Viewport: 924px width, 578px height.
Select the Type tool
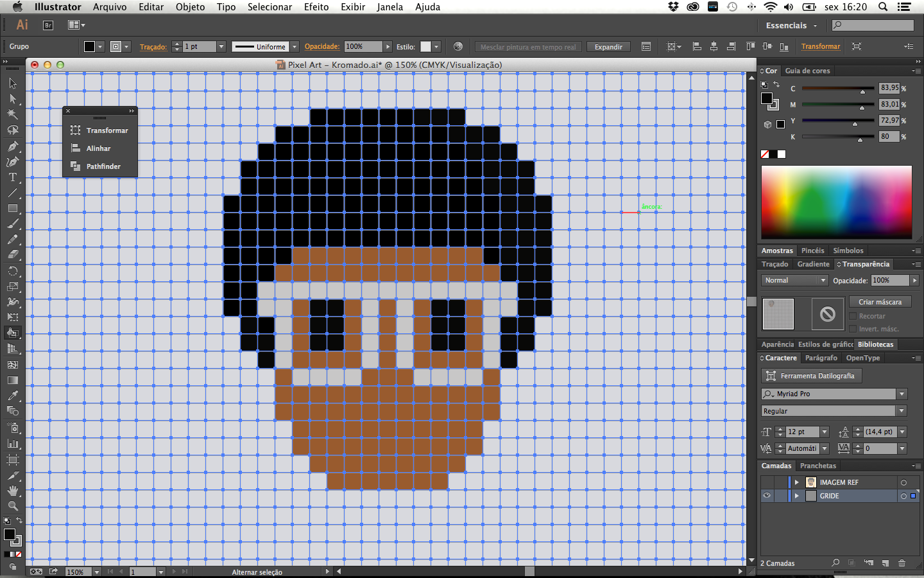pyautogui.click(x=13, y=177)
